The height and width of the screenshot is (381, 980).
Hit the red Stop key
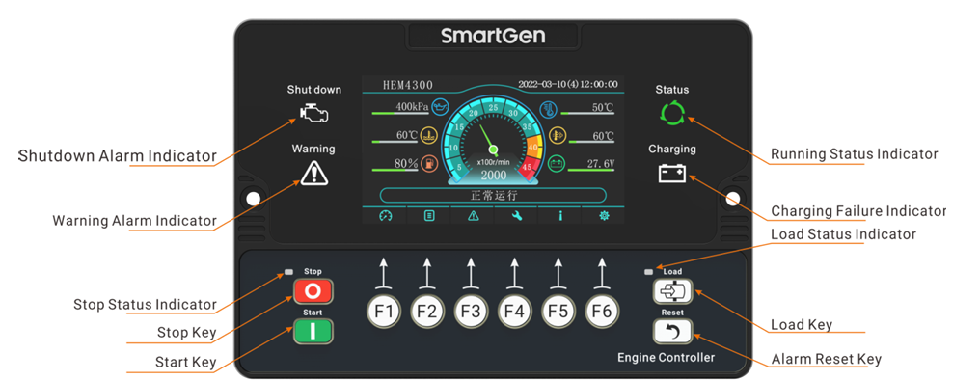[313, 291]
